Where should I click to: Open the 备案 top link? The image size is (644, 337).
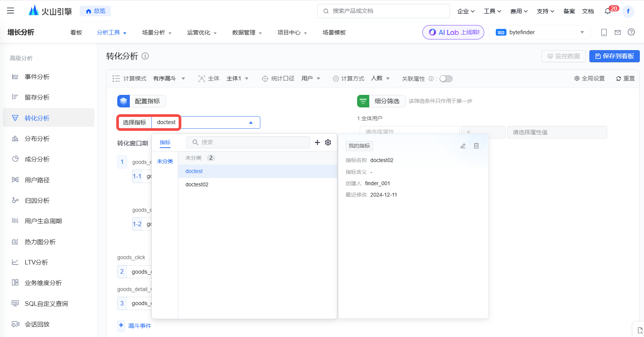coord(569,11)
